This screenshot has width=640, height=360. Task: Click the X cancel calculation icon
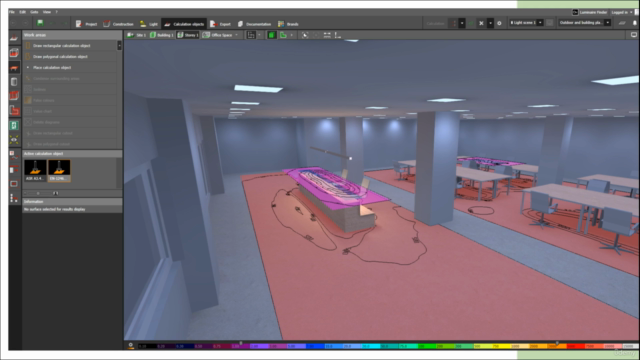tap(481, 23)
